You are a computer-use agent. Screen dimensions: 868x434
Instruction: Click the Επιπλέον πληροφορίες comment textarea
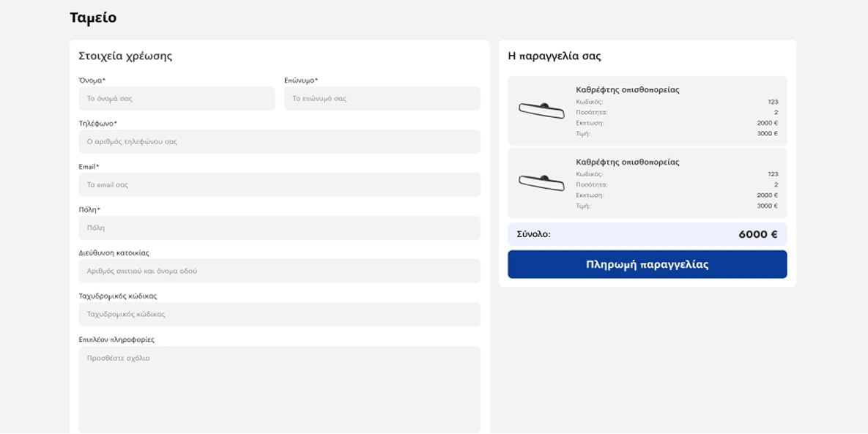(279, 389)
